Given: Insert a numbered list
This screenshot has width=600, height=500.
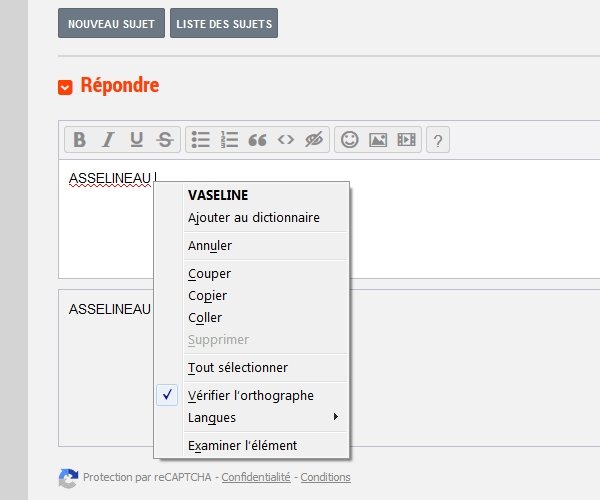Looking at the screenshot, I should pos(229,140).
